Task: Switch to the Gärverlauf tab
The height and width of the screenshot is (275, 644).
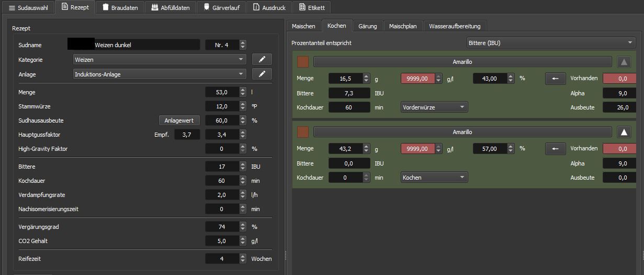Action: click(221, 8)
